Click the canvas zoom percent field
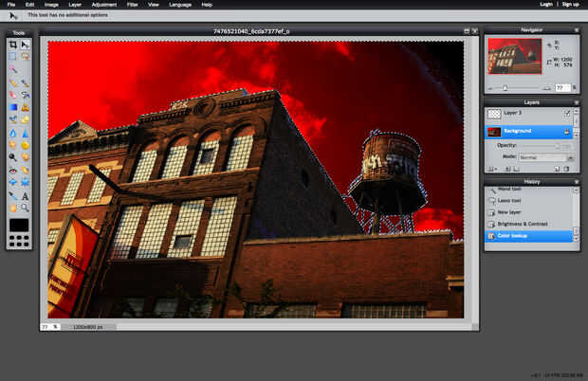The height and width of the screenshot is (381, 588). click(46, 327)
